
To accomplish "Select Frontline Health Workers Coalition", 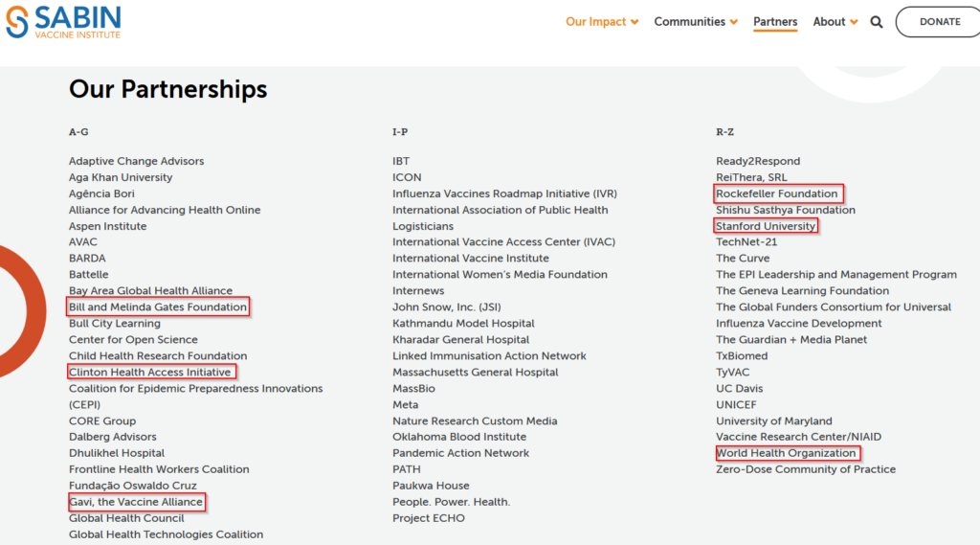I will point(159,468).
